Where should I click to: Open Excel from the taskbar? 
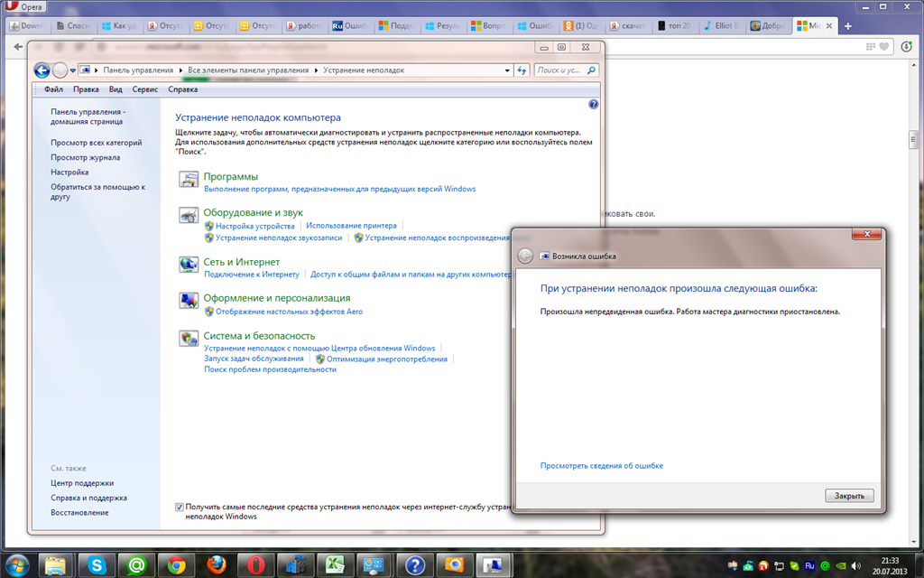pos(336,565)
